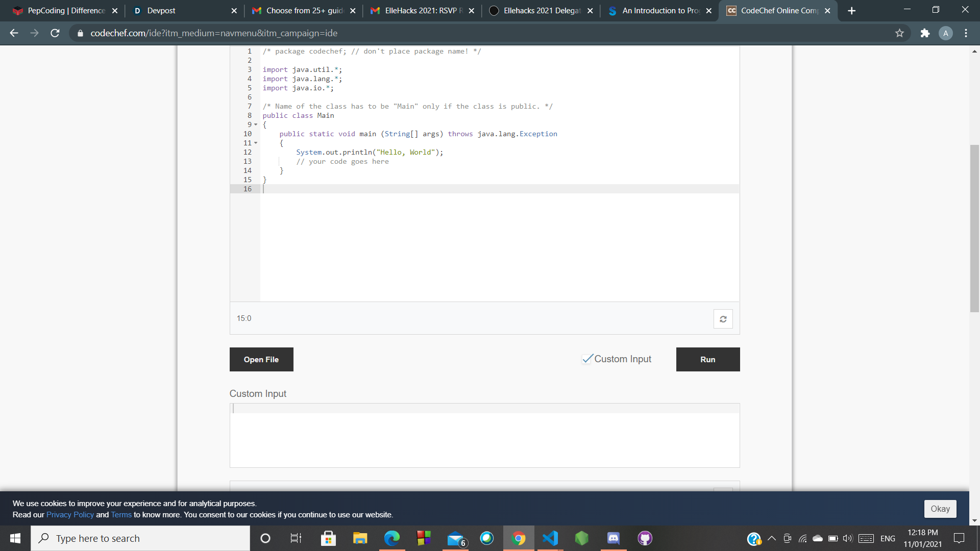The width and height of the screenshot is (980, 551).
Task: Bookmark this page with the star icon
Action: (x=899, y=33)
